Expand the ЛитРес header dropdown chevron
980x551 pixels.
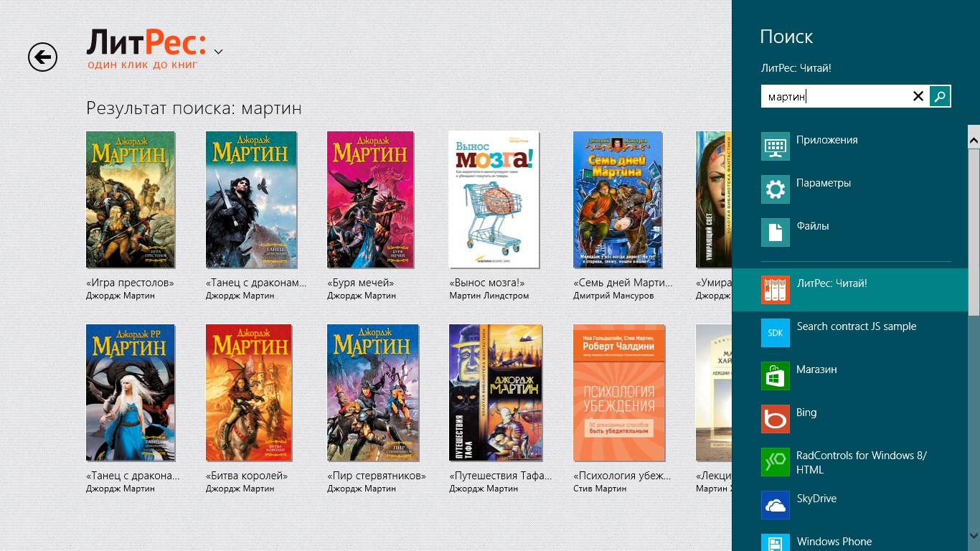pos(218,52)
